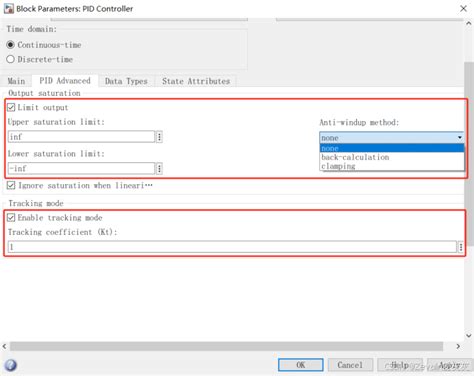Click the Simulink icon in the title bar

click(x=9, y=9)
